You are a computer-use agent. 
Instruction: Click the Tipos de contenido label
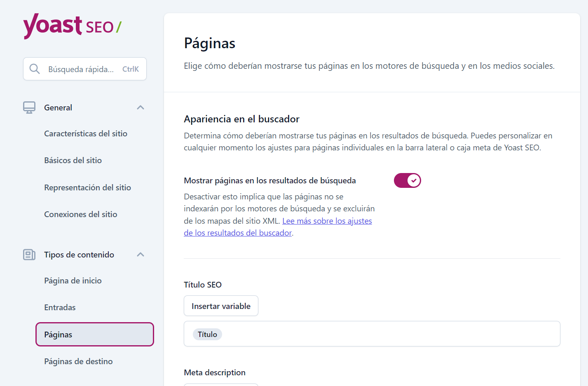click(x=79, y=255)
